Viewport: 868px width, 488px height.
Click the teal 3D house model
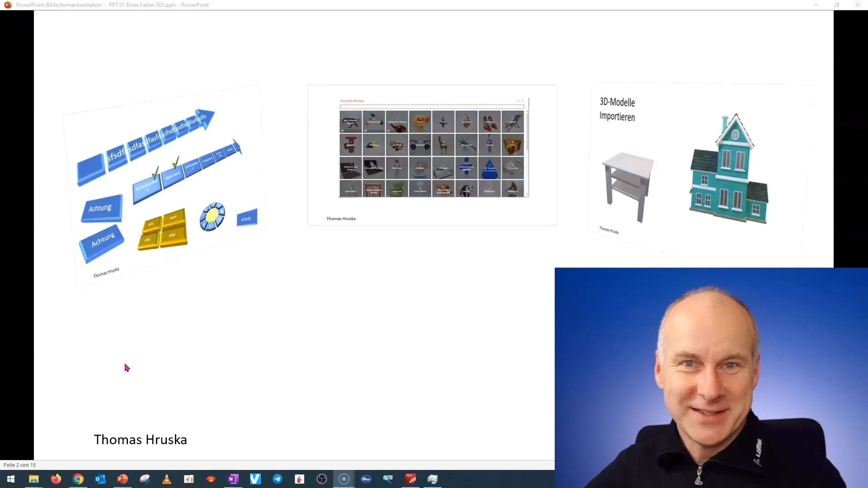pyautogui.click(x=728, y=169)
